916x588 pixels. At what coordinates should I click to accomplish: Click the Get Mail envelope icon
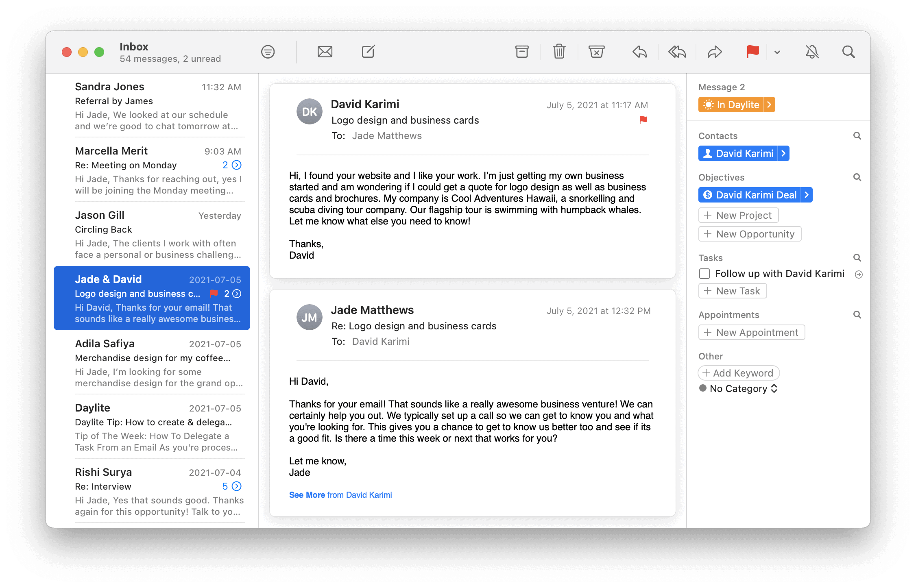[x=325, y=52]
